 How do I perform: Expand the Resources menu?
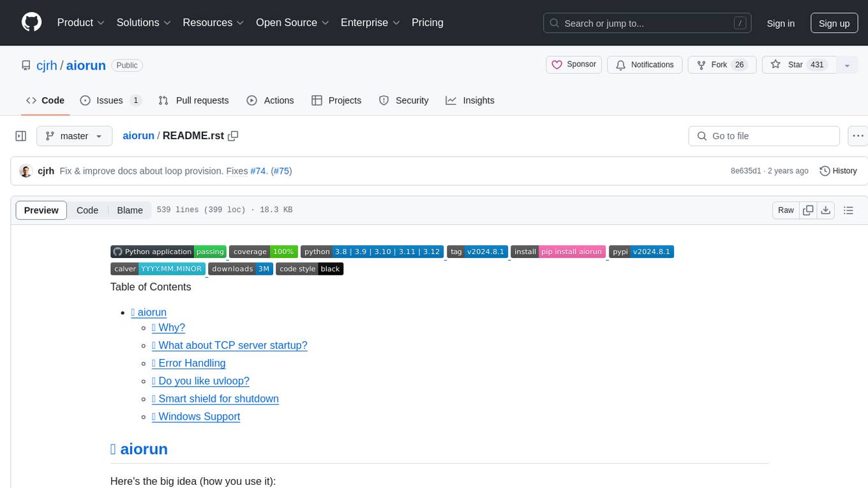point(213,22)
